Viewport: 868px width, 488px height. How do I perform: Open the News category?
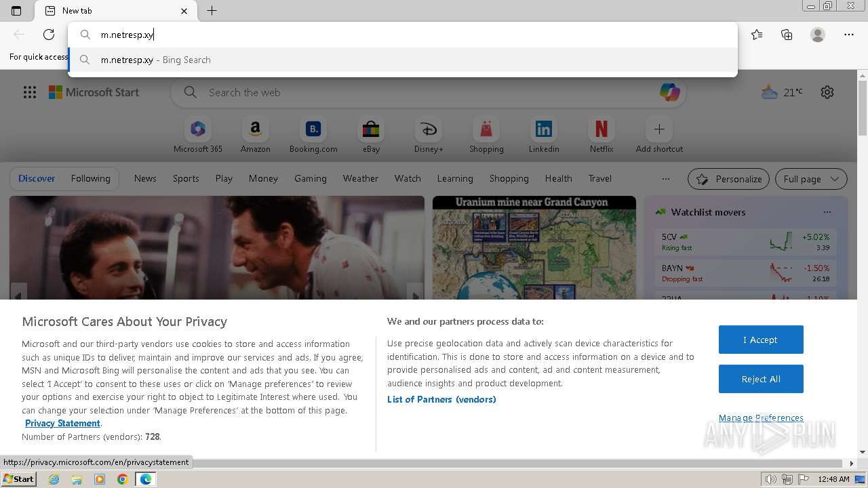coord(145,178)
